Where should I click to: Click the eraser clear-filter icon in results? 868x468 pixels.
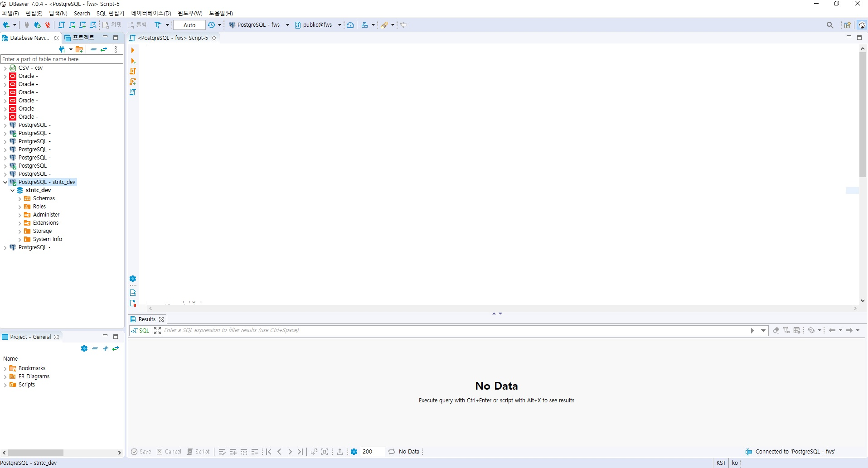tap(776, 330)
